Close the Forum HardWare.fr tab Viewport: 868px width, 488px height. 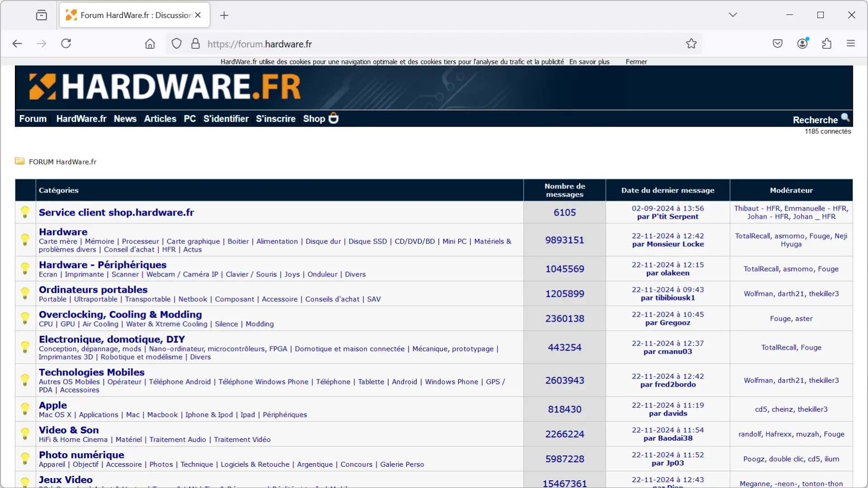tap(198, 15)
